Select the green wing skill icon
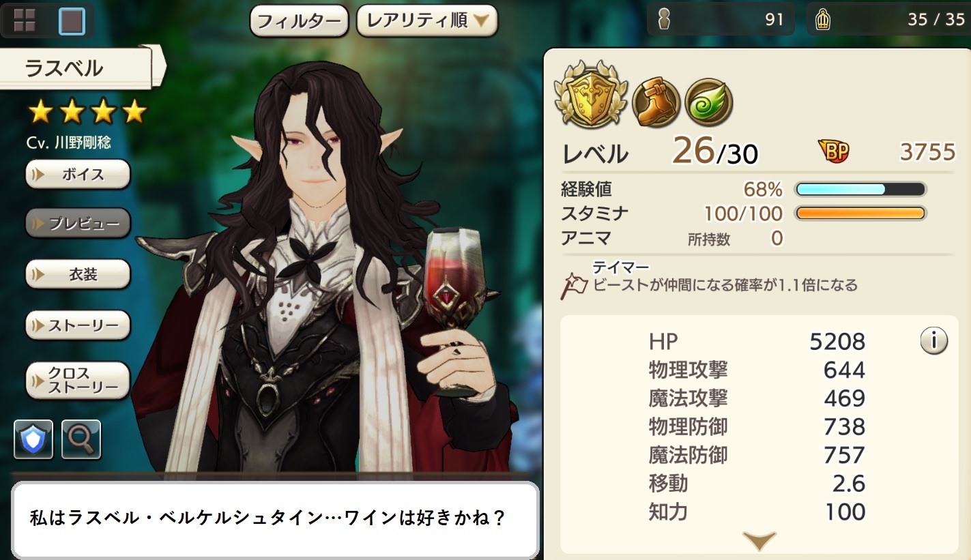971x560 pixels. click(709, 102)
